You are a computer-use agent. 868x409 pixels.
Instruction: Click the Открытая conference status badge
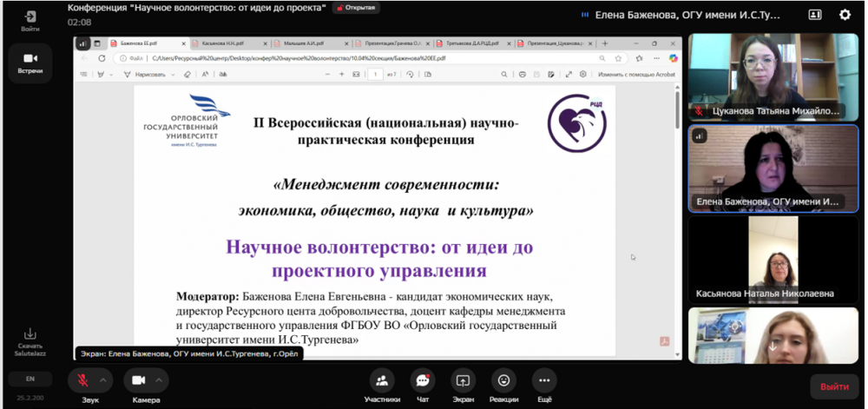357,8
